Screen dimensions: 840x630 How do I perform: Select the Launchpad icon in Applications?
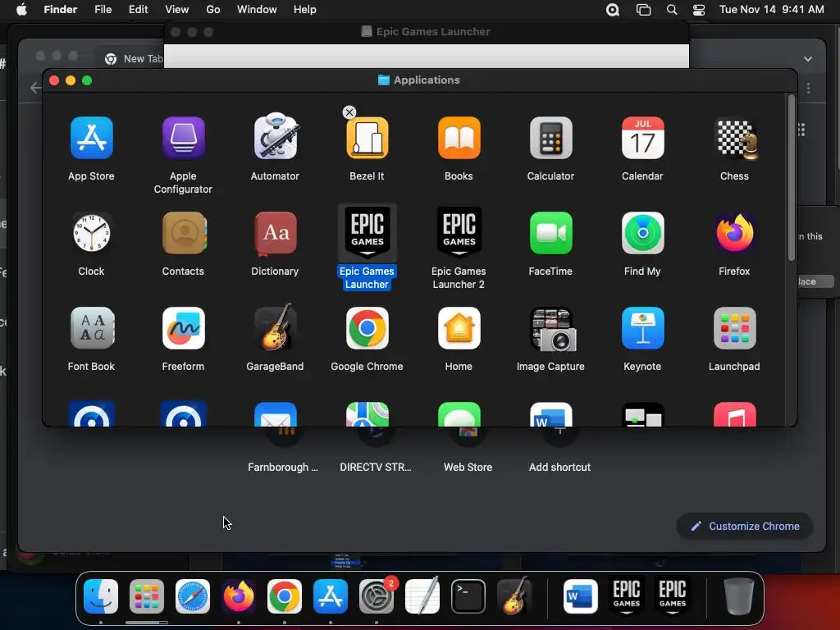[735, 328]
